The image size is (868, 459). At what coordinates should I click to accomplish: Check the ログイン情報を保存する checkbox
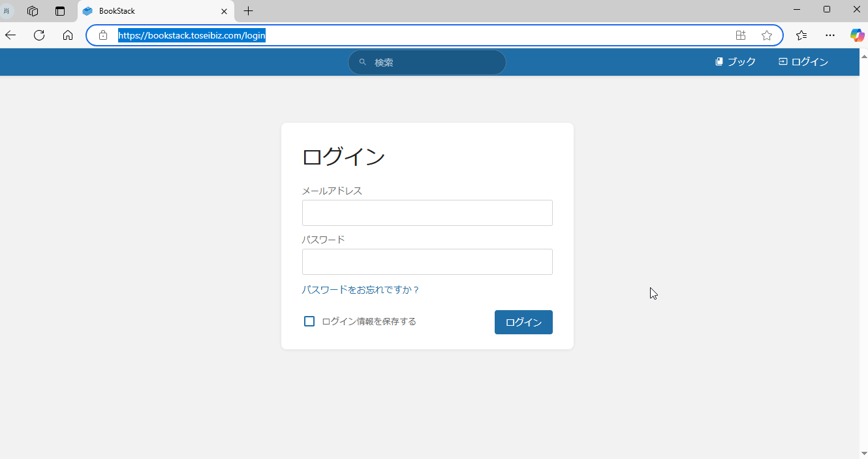tap(309, 321)
